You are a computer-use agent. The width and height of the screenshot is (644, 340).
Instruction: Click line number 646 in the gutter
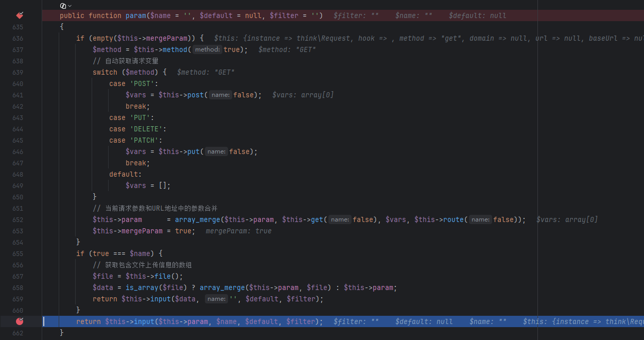tap(18, 151)
